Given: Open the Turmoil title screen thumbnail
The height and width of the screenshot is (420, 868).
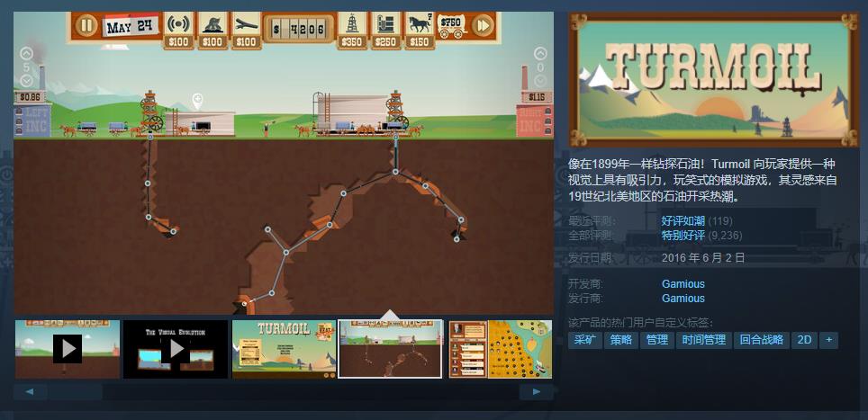Looking at the screenshot, I should pyautogui.click(x=284, y=349).
